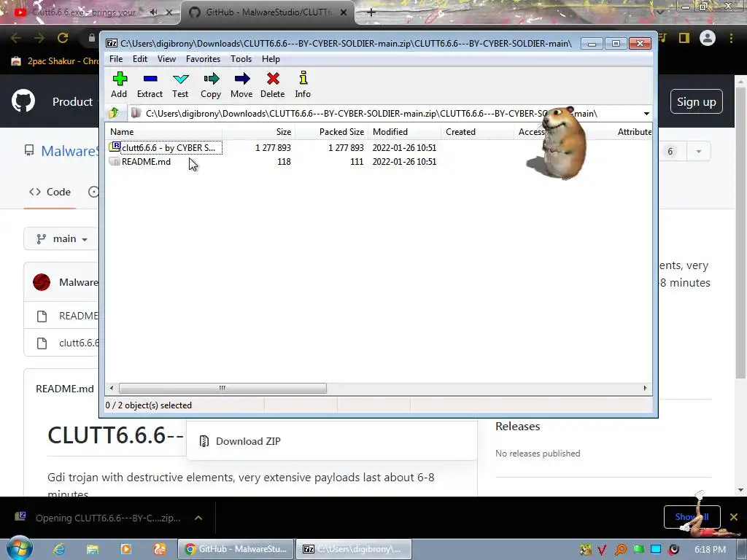Switch to the YouTube Clutt6.6.6.exe tab
The height and width of the screenshot is (560, 747).
[x=83, y=12]
